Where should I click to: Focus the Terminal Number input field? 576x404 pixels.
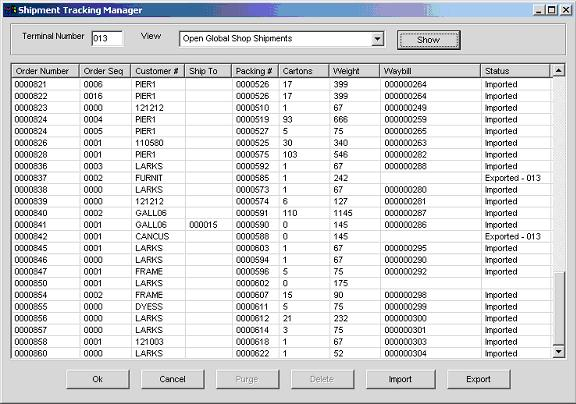click(x=107, y=39)
